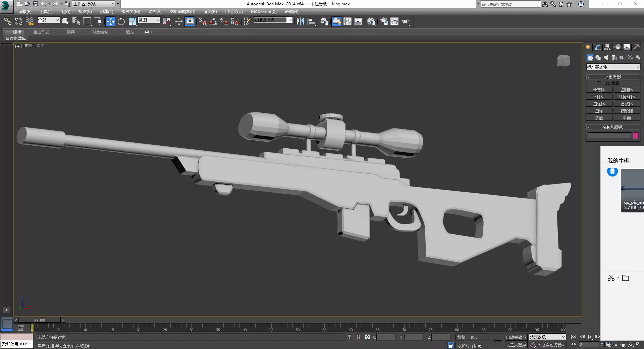
Task: Click Use Pivot Point Center icon
Action: pyautogui.click(x=166, y=21)
